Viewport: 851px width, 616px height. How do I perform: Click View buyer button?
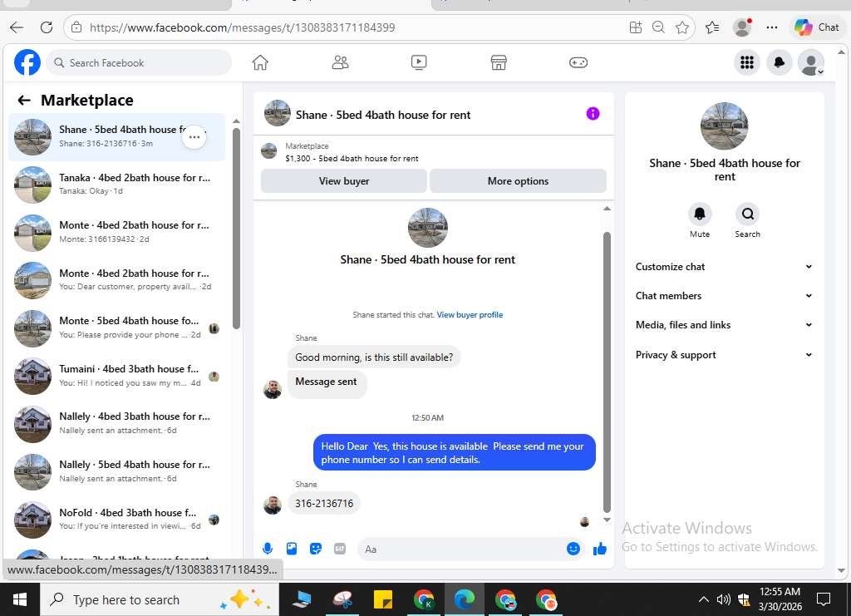pos(344,180)
